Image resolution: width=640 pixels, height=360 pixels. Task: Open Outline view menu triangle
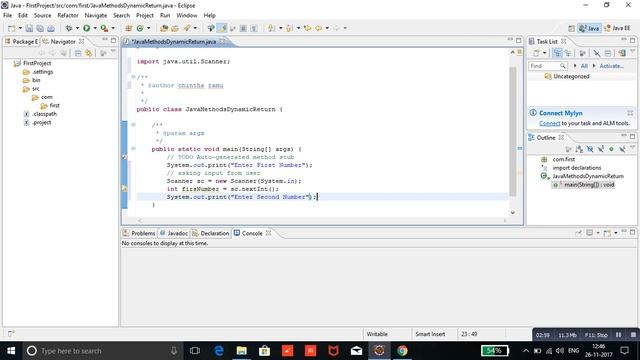tap(632, 148)
